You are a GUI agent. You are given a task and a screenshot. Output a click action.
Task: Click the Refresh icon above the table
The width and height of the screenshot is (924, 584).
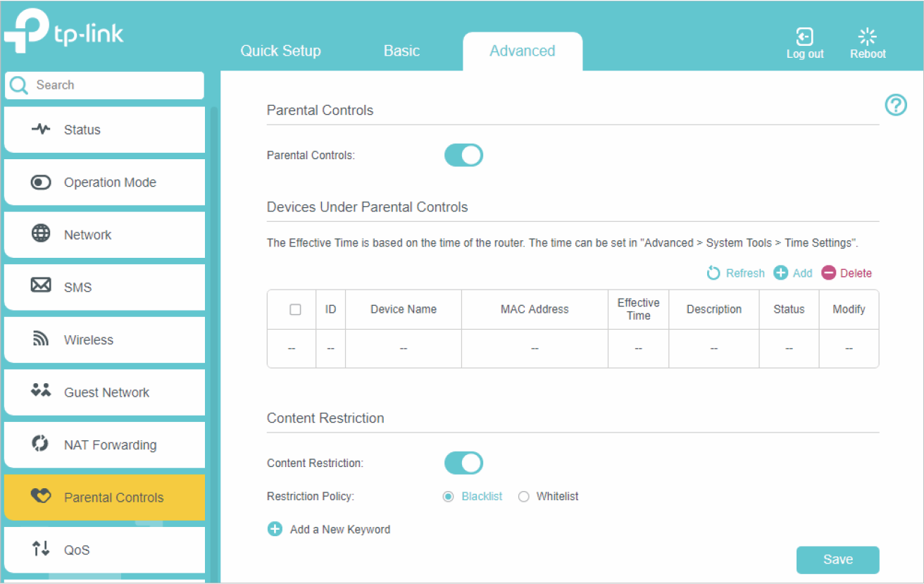coord(713,273)
